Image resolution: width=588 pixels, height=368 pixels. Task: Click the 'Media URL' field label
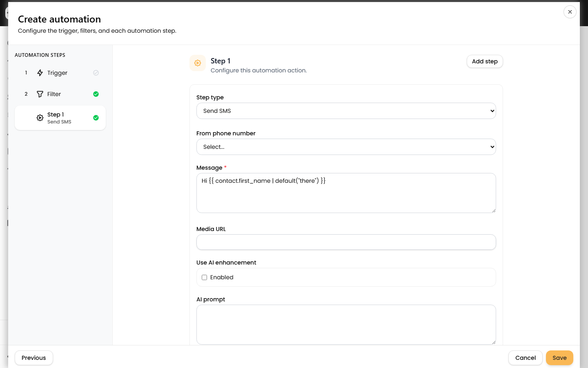211,229
